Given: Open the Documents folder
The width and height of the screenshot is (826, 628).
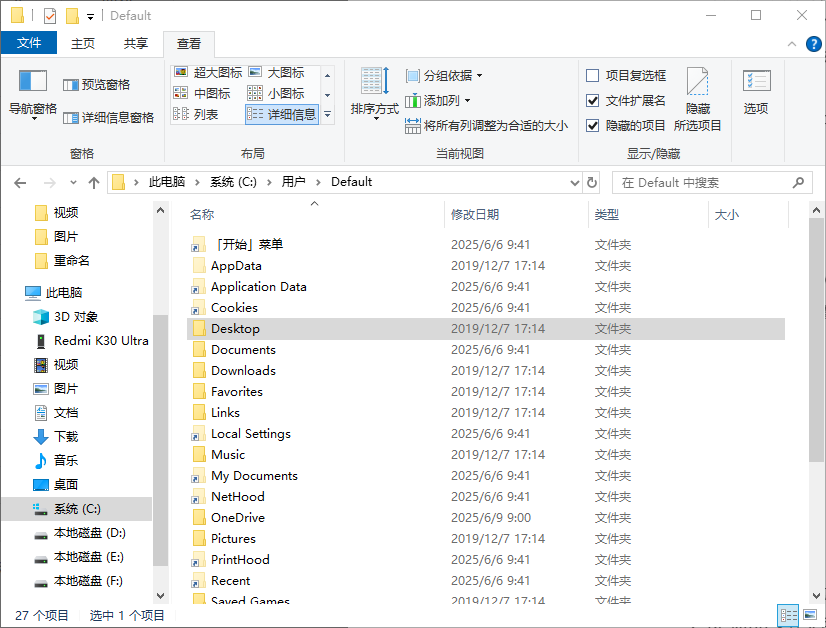Looking at the screenshot, I should point(247,350).
